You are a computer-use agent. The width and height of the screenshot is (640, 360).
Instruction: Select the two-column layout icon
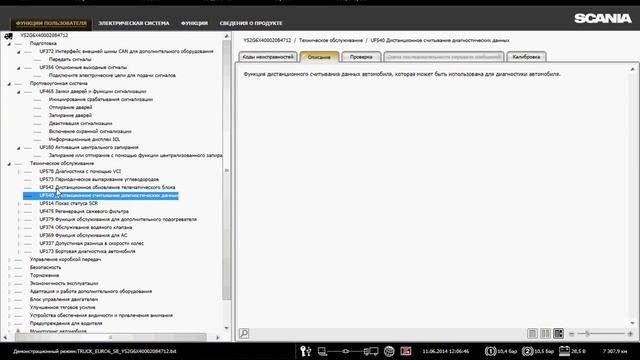545,333
